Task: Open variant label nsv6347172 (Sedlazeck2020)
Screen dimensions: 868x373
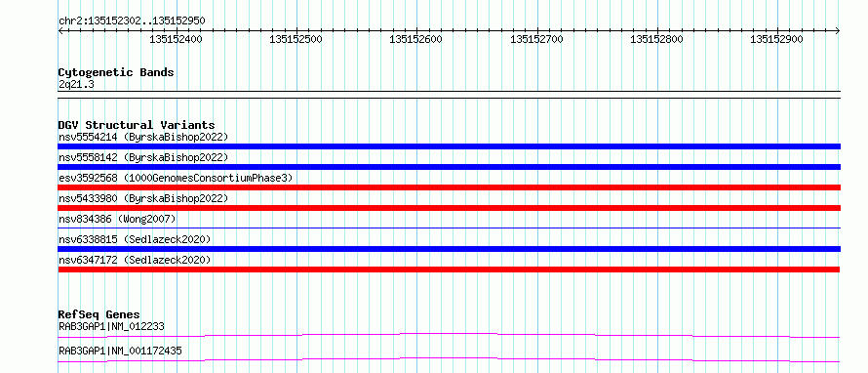Action: click(135, 260)
